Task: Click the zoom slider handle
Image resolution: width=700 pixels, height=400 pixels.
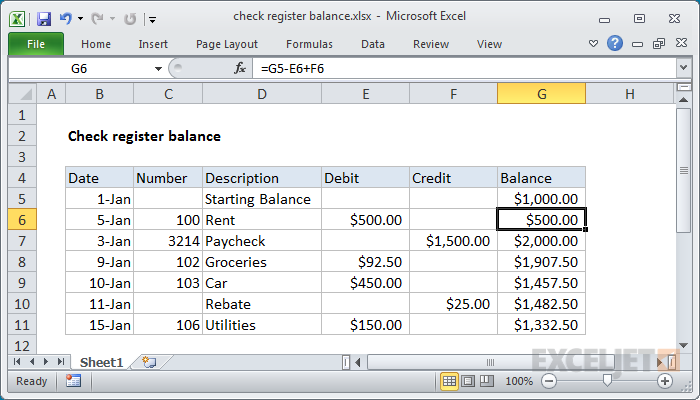Action: pyautogui.click(x=607, y=381)
